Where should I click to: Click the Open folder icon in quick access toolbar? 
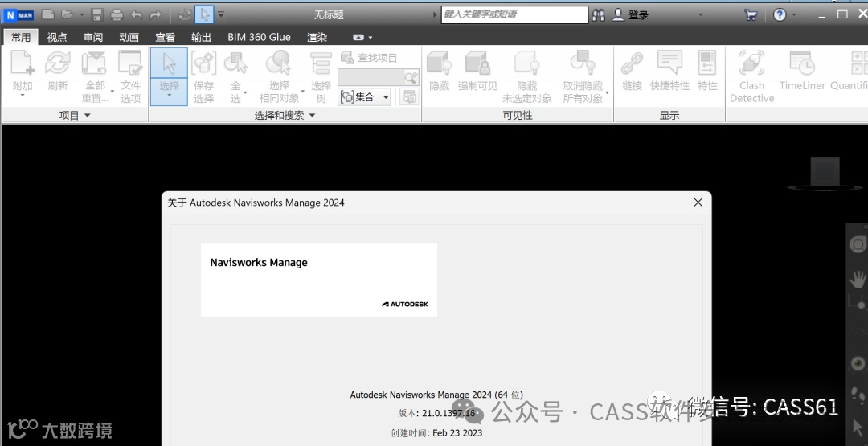(68, 14)
